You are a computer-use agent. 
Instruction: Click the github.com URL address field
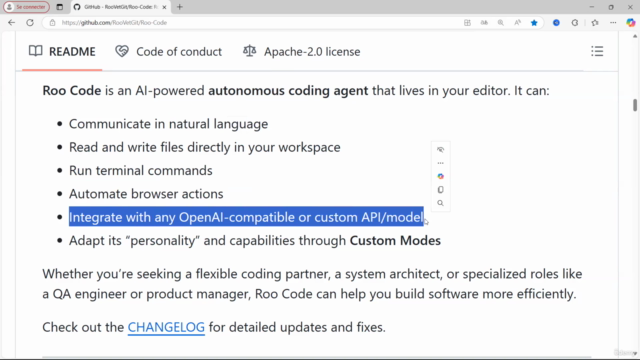114,23
